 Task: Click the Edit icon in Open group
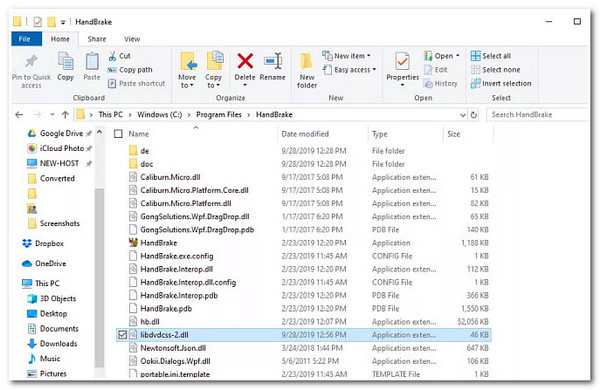tap(428, 70)
